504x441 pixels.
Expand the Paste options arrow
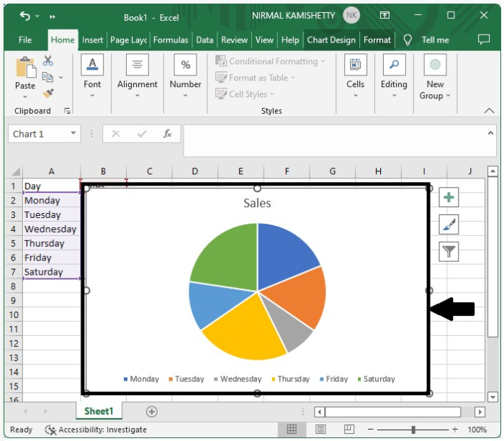pos(25,96)
